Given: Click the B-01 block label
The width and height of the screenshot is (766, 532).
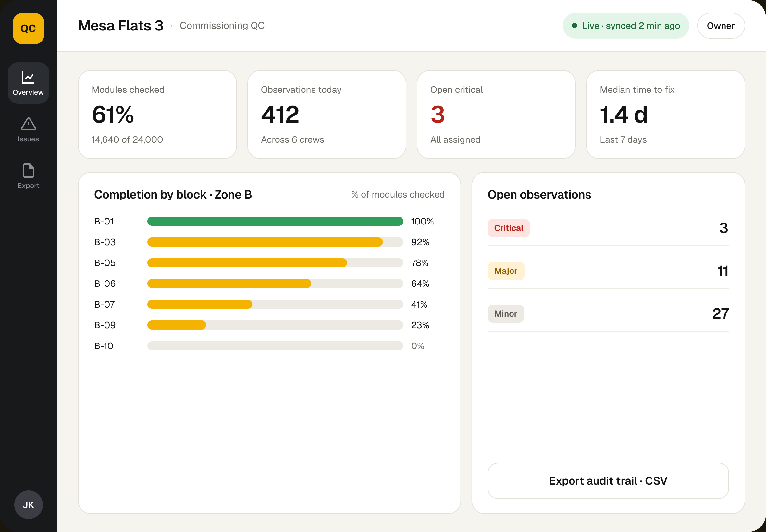Looking at the screenshot, I should click(104, 221).
